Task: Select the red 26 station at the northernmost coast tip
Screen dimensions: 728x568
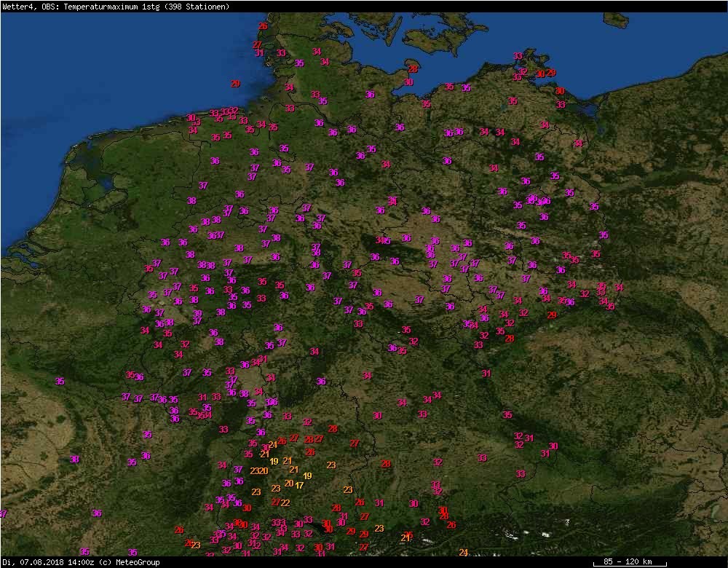Action: pyautogui.click(x=263, y=26)
